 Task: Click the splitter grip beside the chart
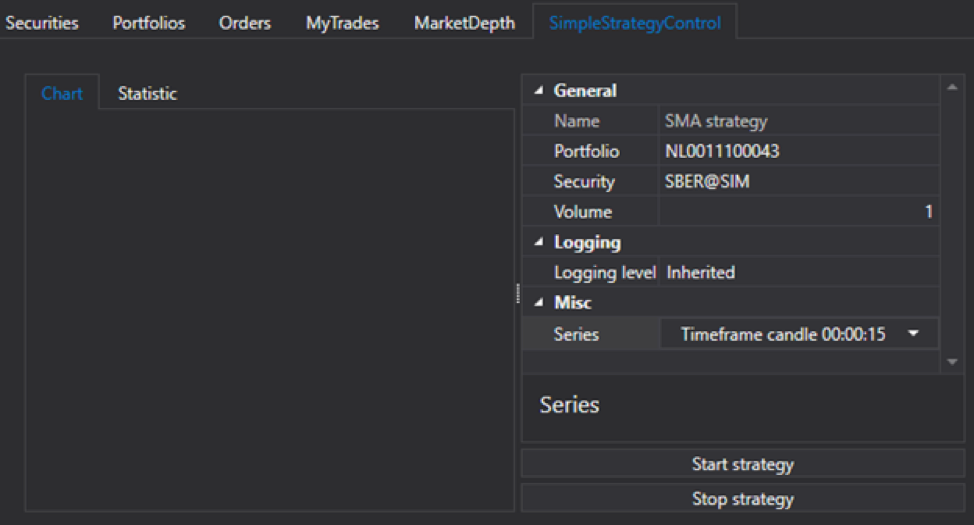click(518, 293)
